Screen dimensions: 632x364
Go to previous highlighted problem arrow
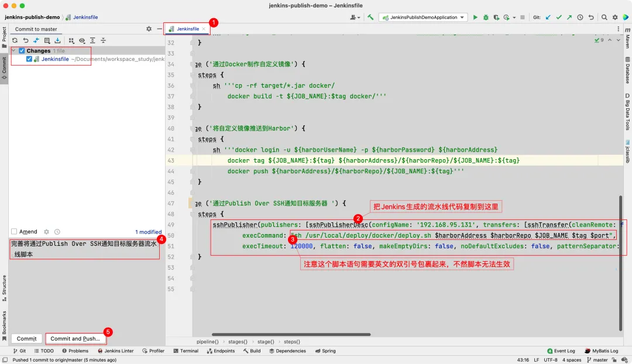[610, 40]
